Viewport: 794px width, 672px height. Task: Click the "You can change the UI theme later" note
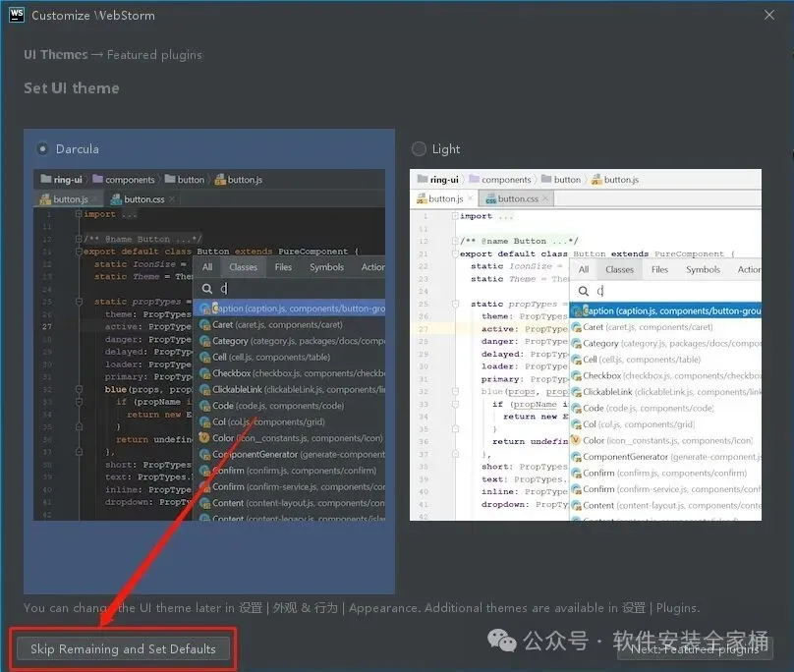click(362, 608)
